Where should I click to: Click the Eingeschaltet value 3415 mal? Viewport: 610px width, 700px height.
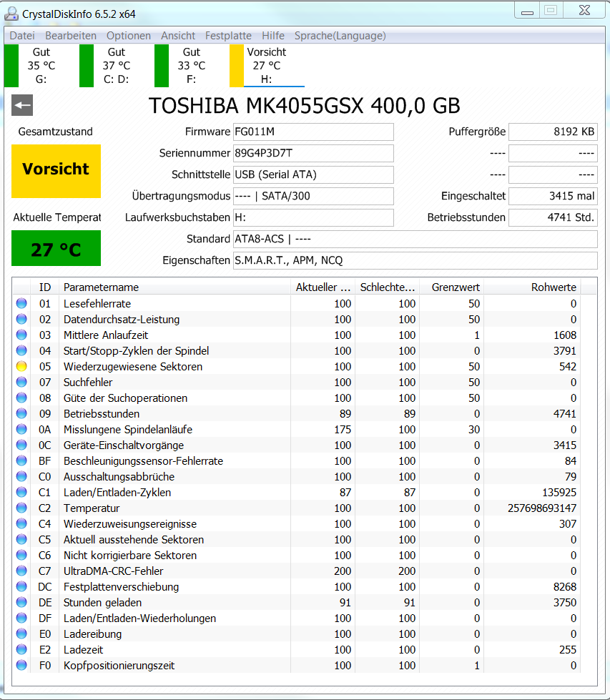[554, 196]
